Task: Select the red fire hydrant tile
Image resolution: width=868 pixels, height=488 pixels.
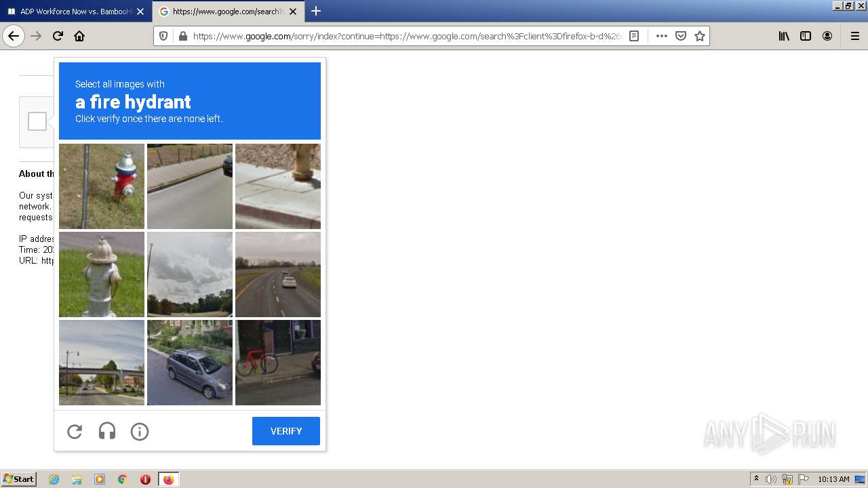Action: (x=102, y=186)
